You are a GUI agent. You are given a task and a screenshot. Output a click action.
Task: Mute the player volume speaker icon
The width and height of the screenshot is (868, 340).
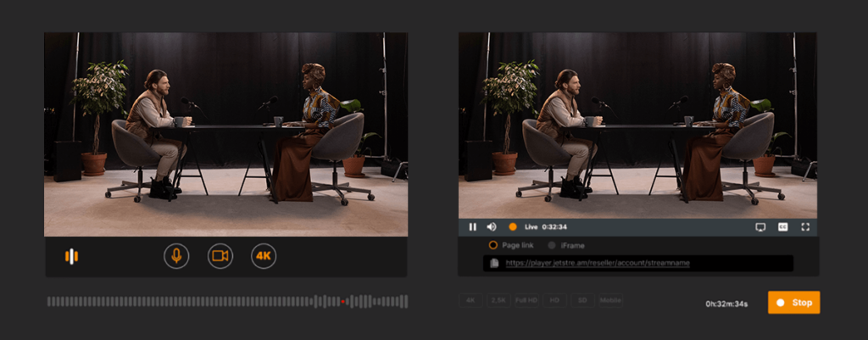pyautogui.click(x=492, y=227)
